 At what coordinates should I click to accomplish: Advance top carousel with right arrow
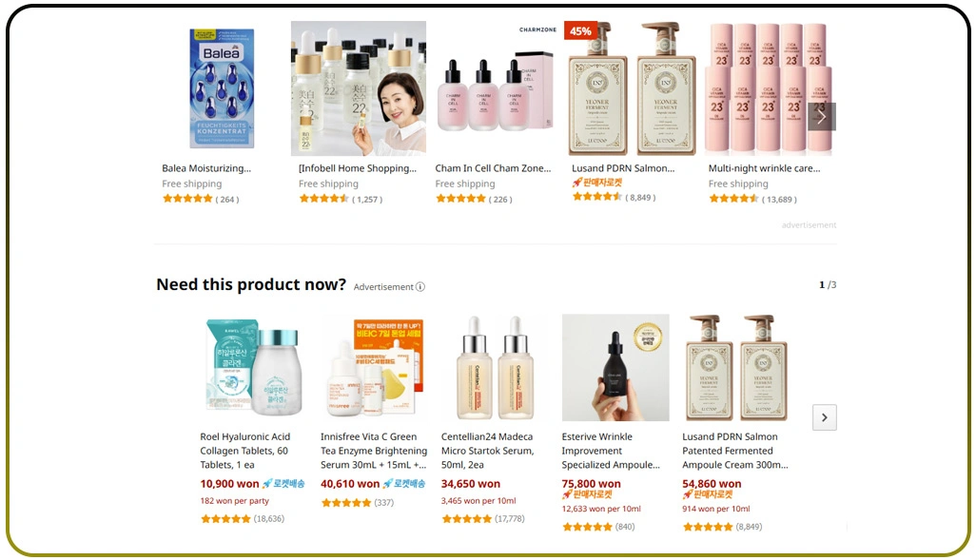[x=822, y=116]
